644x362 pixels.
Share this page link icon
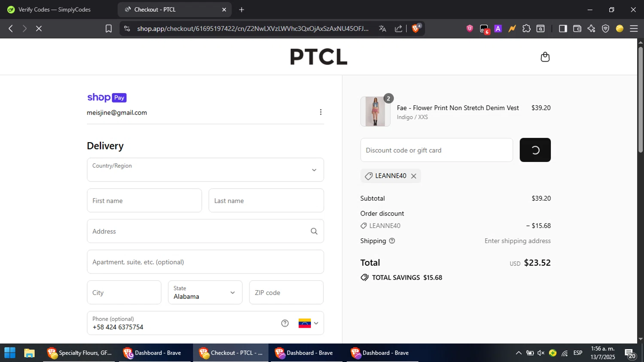coord(398,28)
